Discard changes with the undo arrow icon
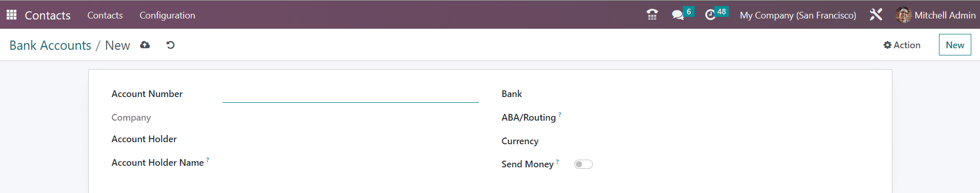The width and height of the screenshot is (980, 193). pyautogui.click(x=171, y=45)
